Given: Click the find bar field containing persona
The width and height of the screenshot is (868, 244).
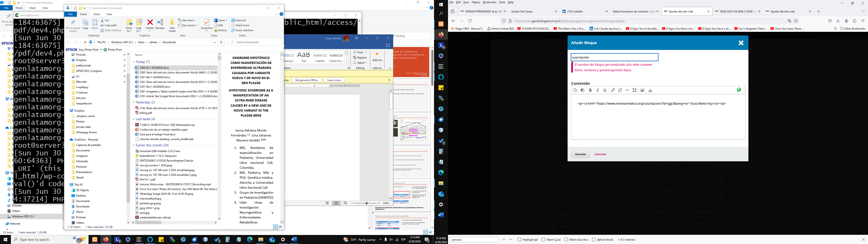Looking at the screenshot, I should pyautogui.click(x=474, y=240).
